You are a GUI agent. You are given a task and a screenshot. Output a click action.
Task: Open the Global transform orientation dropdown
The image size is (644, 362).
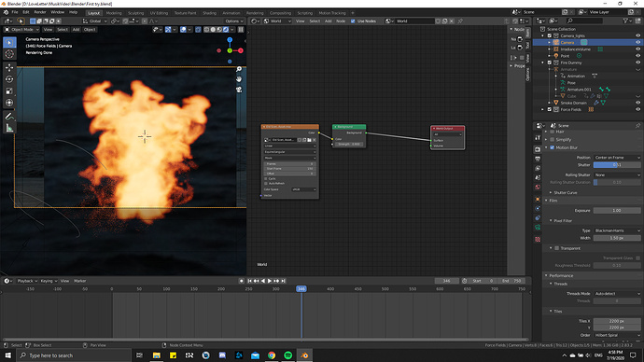(x=95, y=21)
